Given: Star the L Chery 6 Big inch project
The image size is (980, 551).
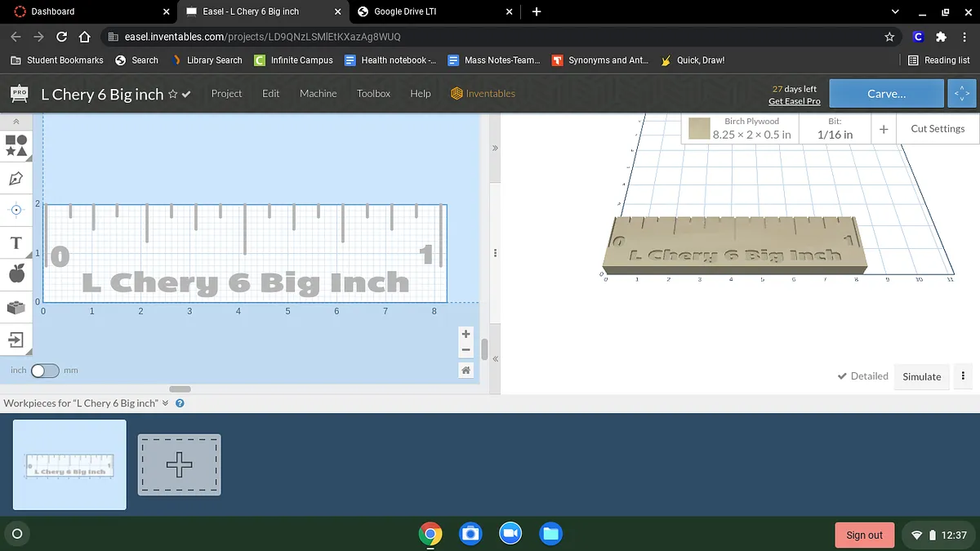Looking at the screenshot, I should tap(172, 95).
